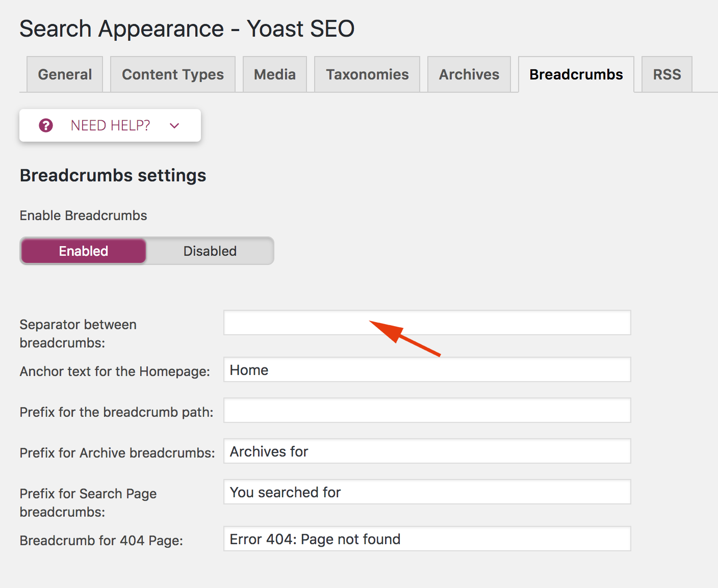Viewport: 718px width, 588px height.
Task: Click the Breadcrumb for 404 Page field
Action: coord(427,539)
